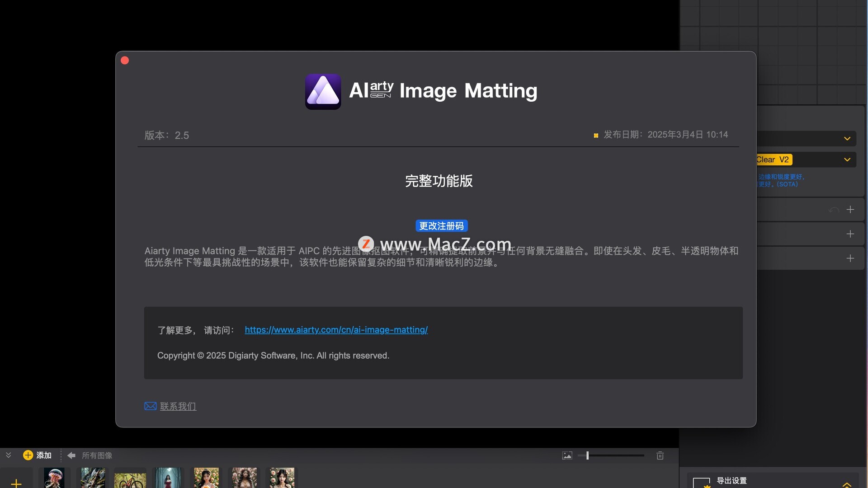Viewport: 868px width, 488px height.
Task: Click the 所有图像 label
Action: click(97, 455)
